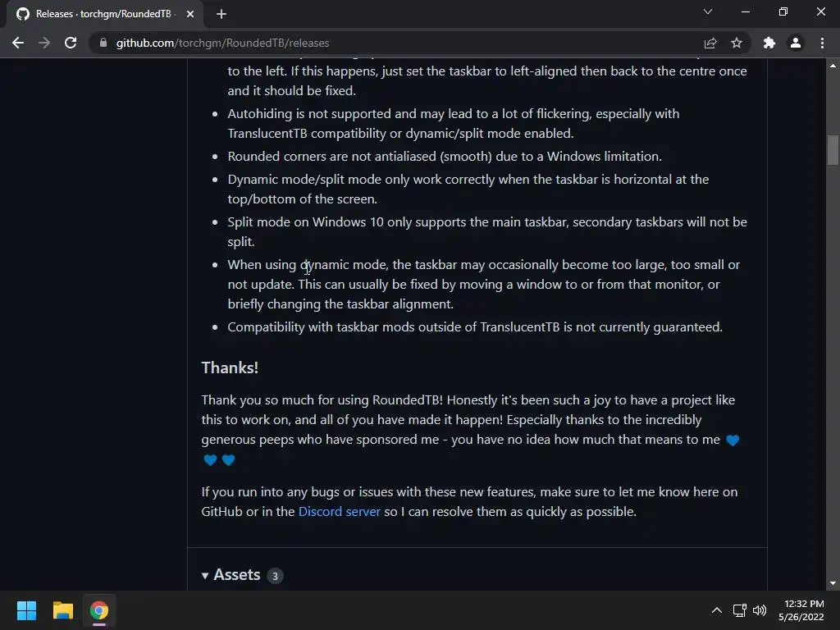Open the volume speaker tray icon
This screenshot has width=840, height=630.
click(760, 610)
